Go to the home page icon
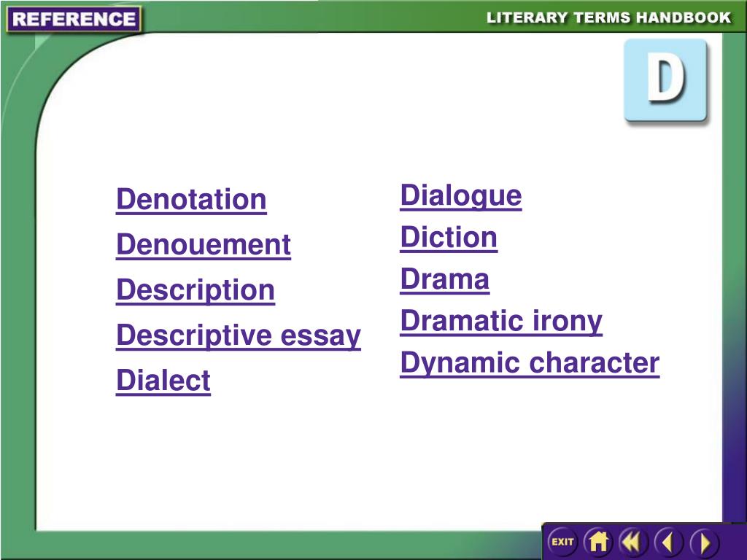 click(598, 542)
